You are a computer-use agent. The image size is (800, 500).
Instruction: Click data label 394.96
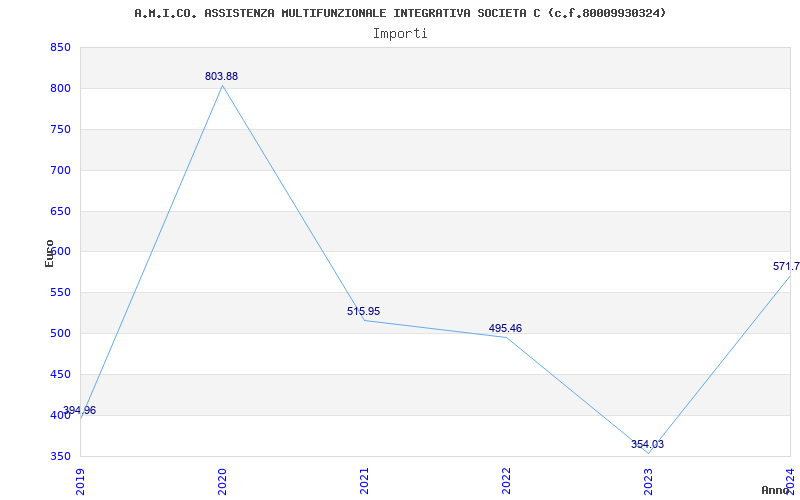tap(80, 410)
